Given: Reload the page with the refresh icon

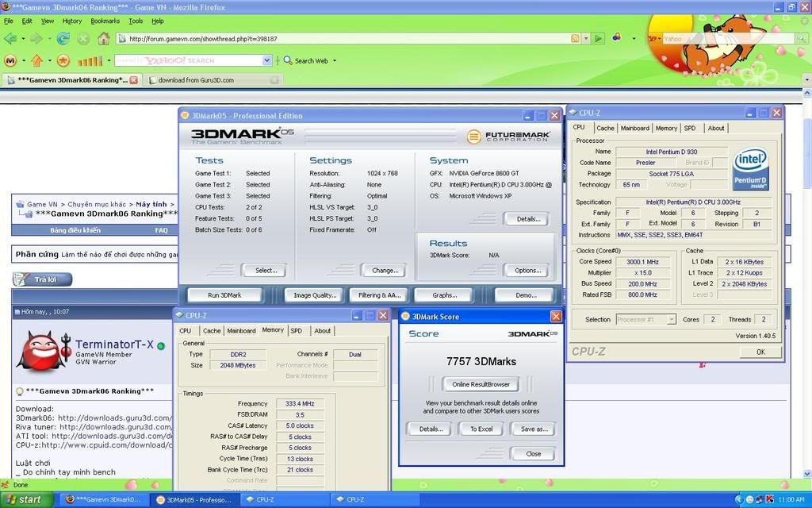Looking at the screenshot, I should point(63,38).
